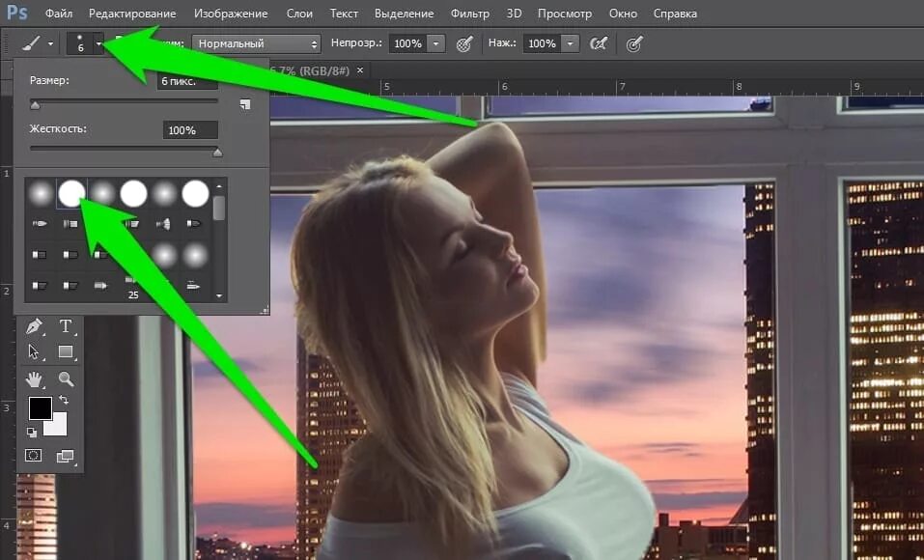Click the Жесткость 100% field
This screenshot has width=924, height=560.
click(x=190, y=130)
